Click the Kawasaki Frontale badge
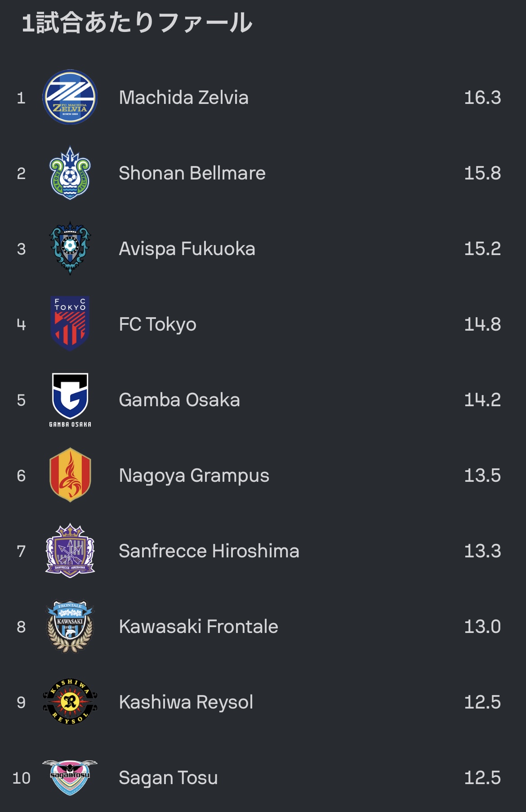 [x=70, y=626]
